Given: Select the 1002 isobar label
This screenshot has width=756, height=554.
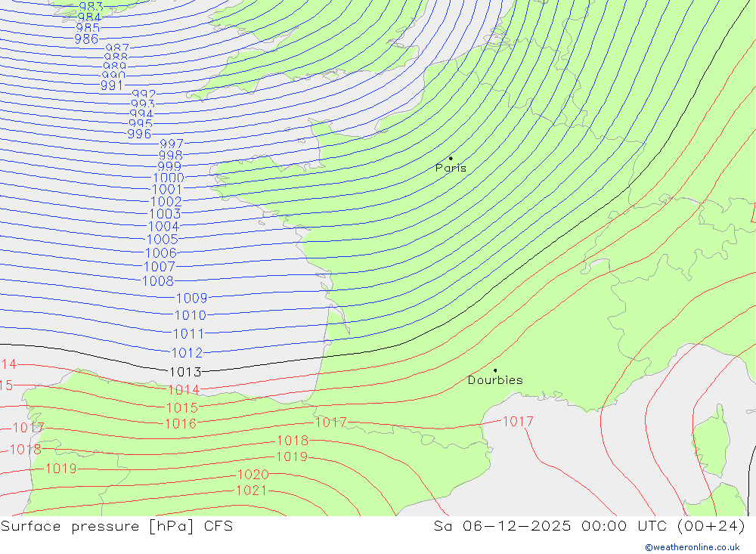Looking at the screenshot, I should pyautogui.click(x=166, y=202).
